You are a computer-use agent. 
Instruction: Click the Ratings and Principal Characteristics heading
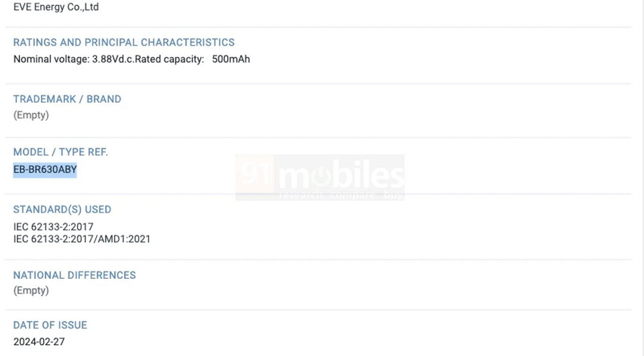124,42
